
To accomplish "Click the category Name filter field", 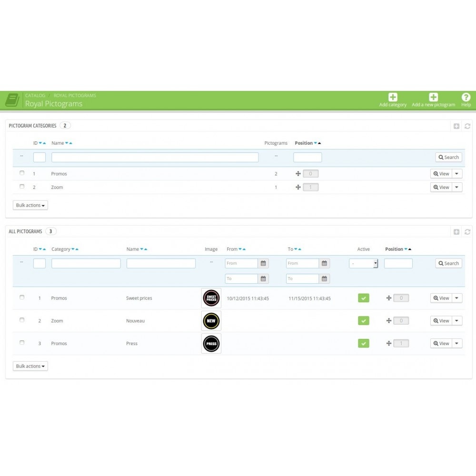I will coord(155,157).
